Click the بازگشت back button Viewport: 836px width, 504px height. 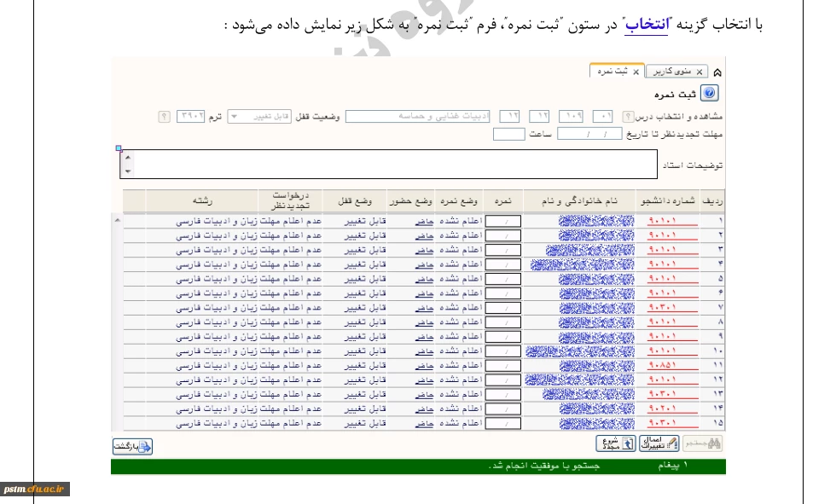(132, 445)
